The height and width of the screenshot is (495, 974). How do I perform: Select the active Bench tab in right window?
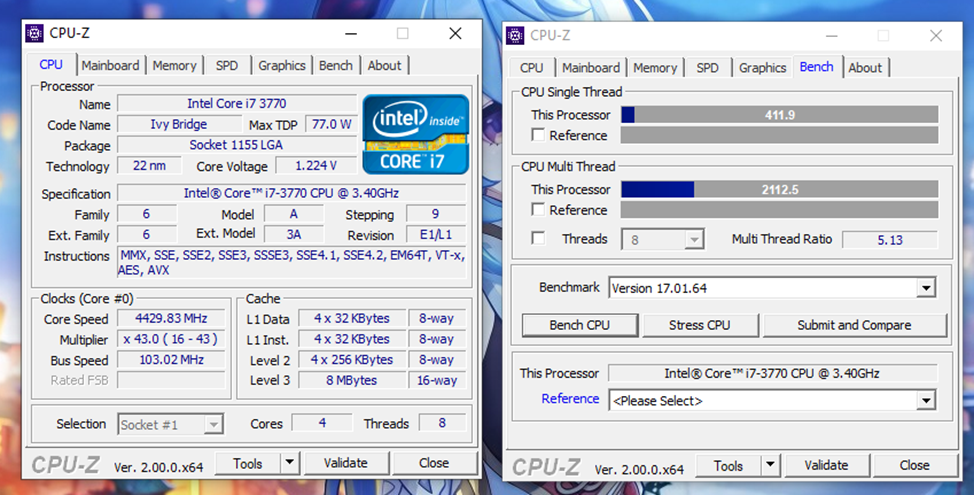(x=817, y=67)
